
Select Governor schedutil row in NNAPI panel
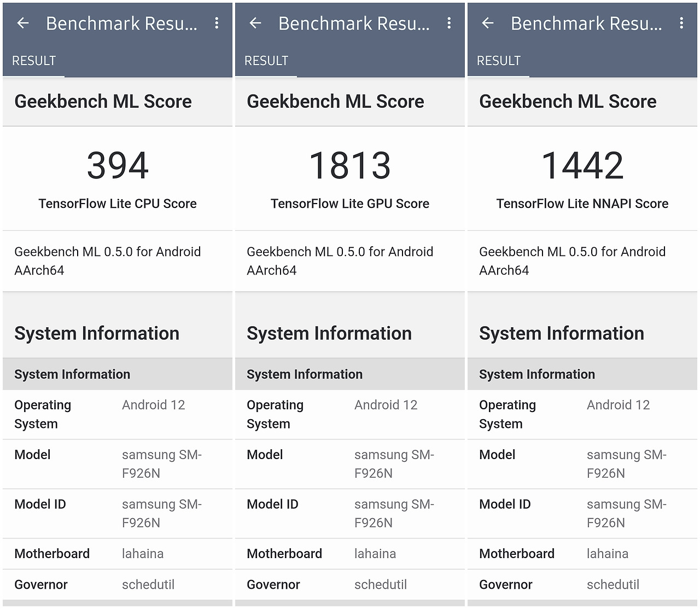[582, 584]
